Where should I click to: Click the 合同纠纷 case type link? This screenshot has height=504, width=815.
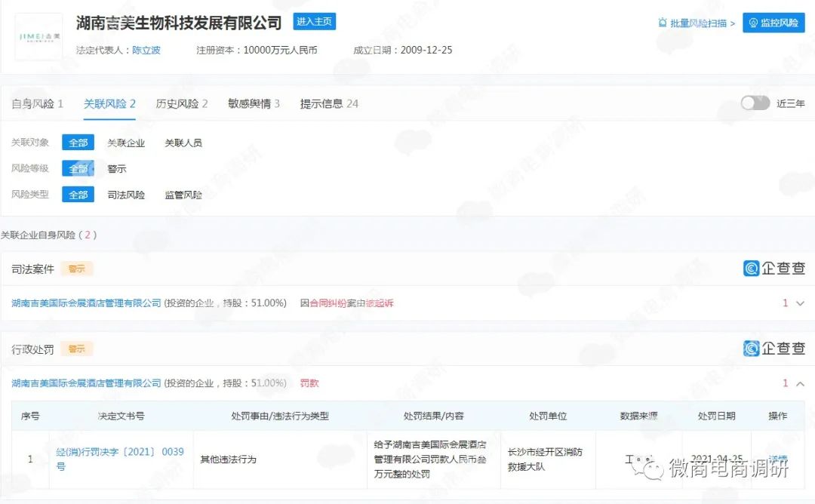click(328, 303)
